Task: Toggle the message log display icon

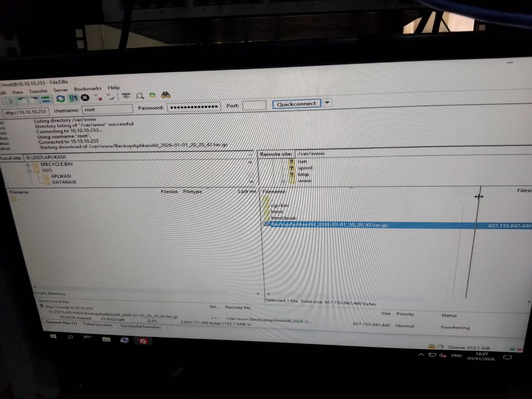Action: coord(11,100)
